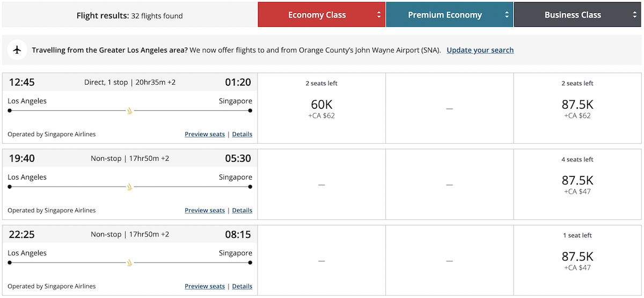Click the Singapore Airlines logo on 19:40 flight
Screen dimensions: 644x298
tap(129, 187)
